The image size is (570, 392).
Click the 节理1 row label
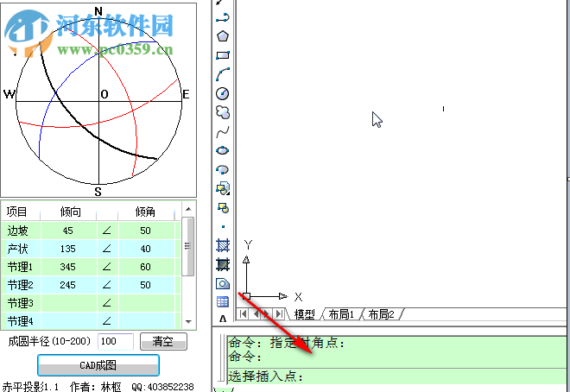click(x=21, y=267)
